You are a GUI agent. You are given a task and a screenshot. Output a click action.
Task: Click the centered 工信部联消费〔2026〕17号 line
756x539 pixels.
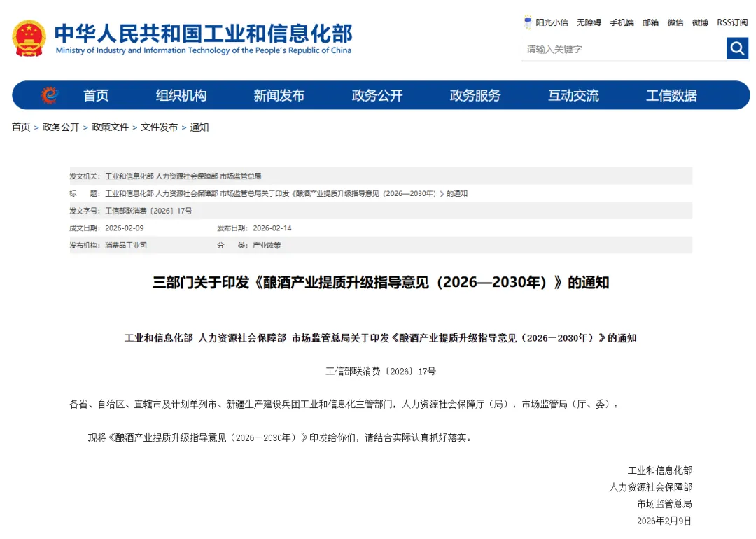tap(381, 371)
